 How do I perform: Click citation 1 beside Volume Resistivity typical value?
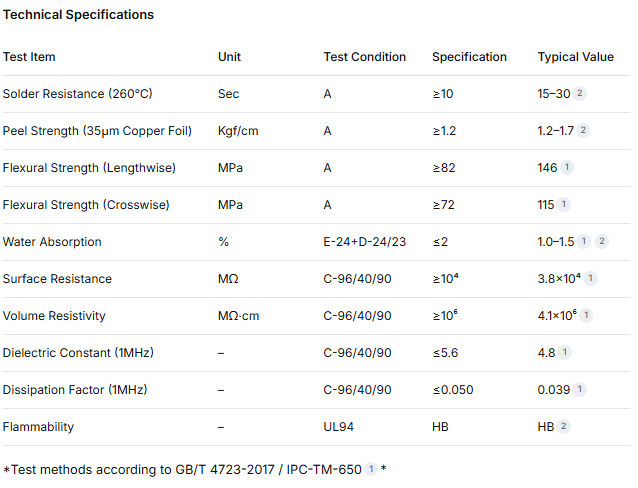(586, 315)
